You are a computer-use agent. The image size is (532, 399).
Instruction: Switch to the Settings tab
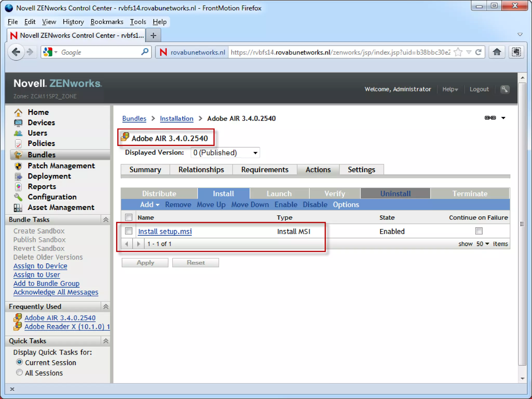click(x=361, y=170)
